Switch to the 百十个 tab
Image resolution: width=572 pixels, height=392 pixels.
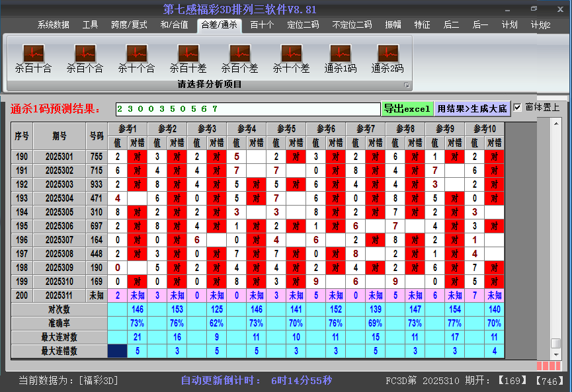click(261, 24)
